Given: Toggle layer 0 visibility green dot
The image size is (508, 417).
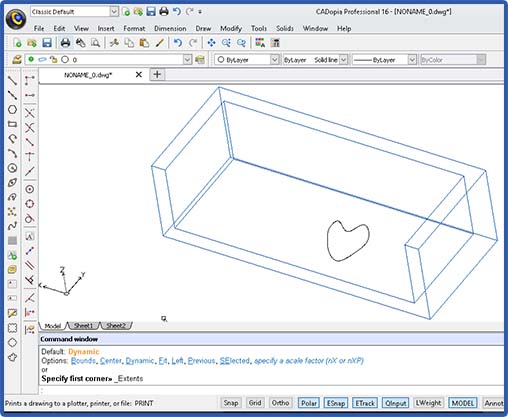Looking at the screenshot, I should [31, 59].
